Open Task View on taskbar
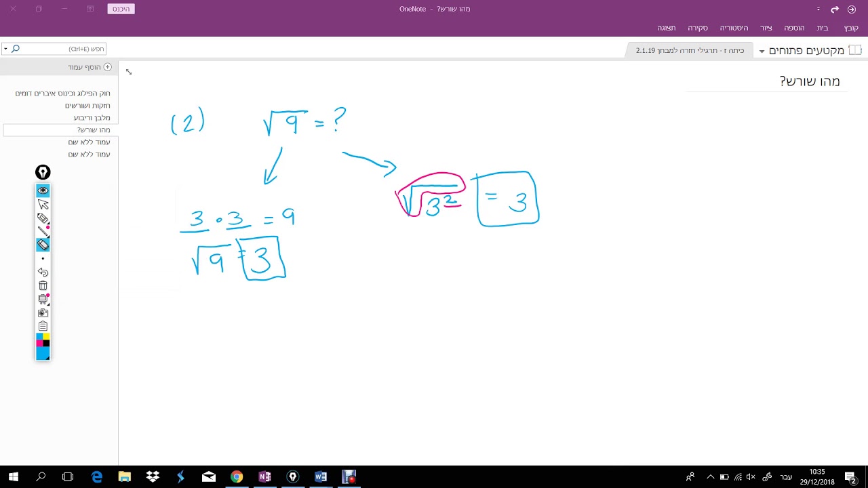This screenshot has height=488, width=868. [x=68, y=476]
